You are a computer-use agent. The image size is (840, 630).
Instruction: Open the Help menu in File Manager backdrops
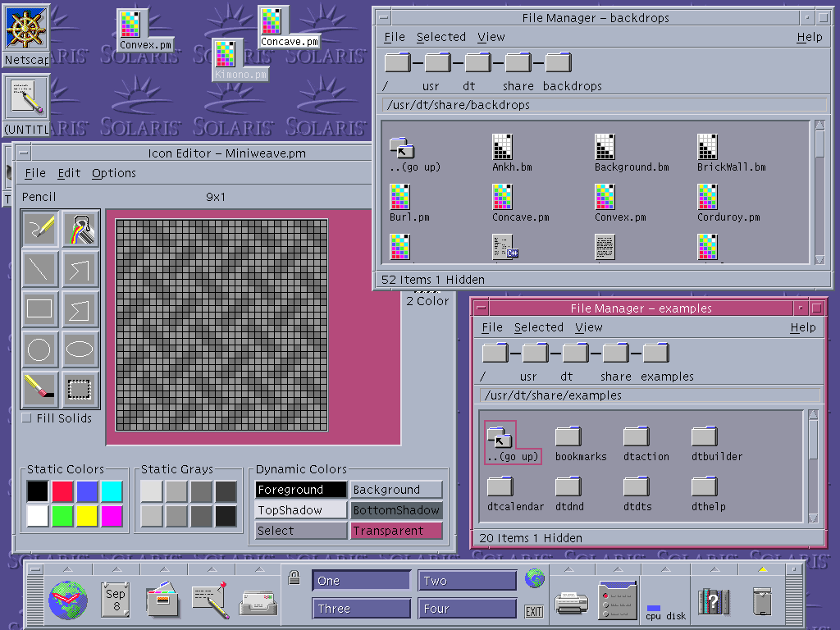coord(810,37)
